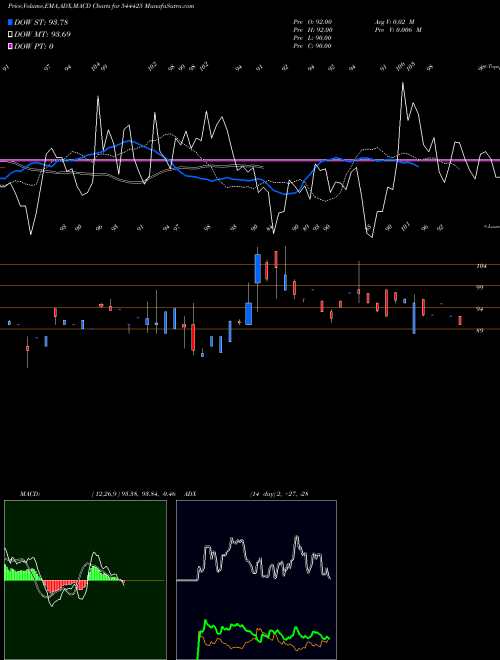
Task: Click the blue DOW ST legend swatch
Action: pos(11,22)
